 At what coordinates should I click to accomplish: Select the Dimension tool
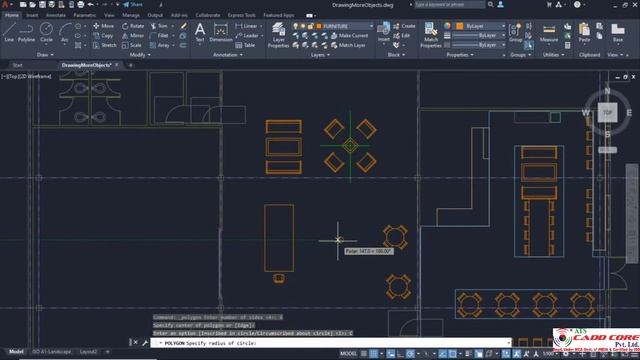(x=221, y=33)
